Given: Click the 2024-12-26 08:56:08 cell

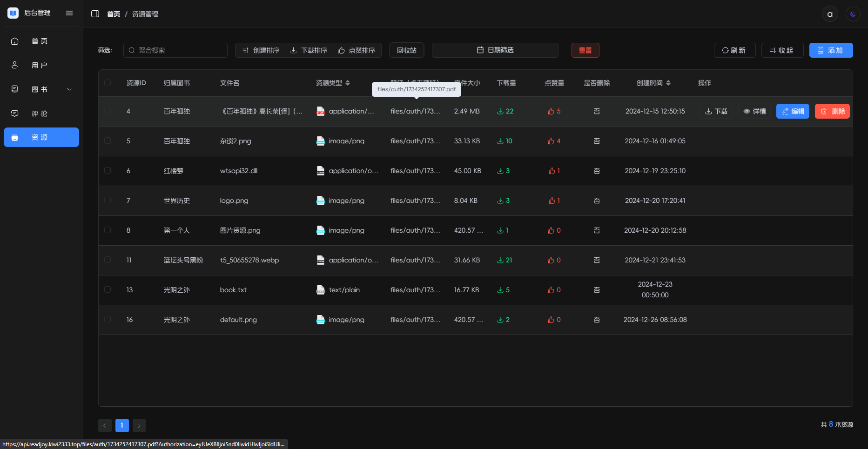Looking at the screenshot, I should point(655,320).
